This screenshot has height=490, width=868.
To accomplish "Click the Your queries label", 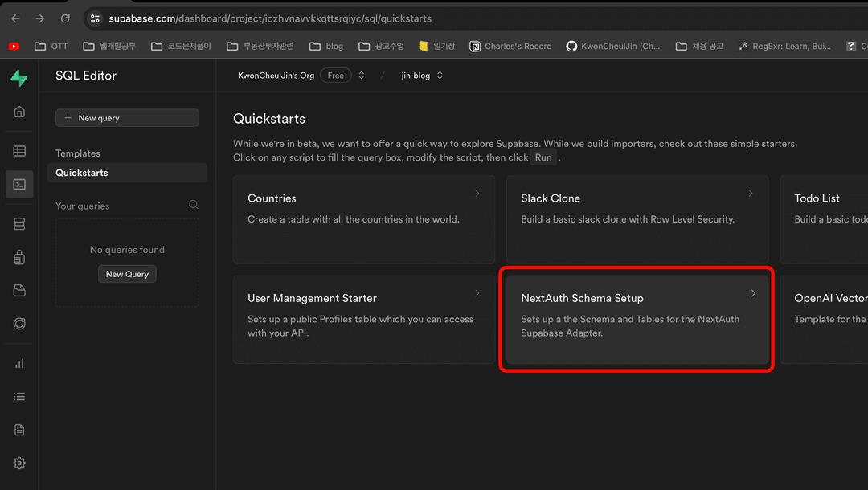I will tap(83, 206).
